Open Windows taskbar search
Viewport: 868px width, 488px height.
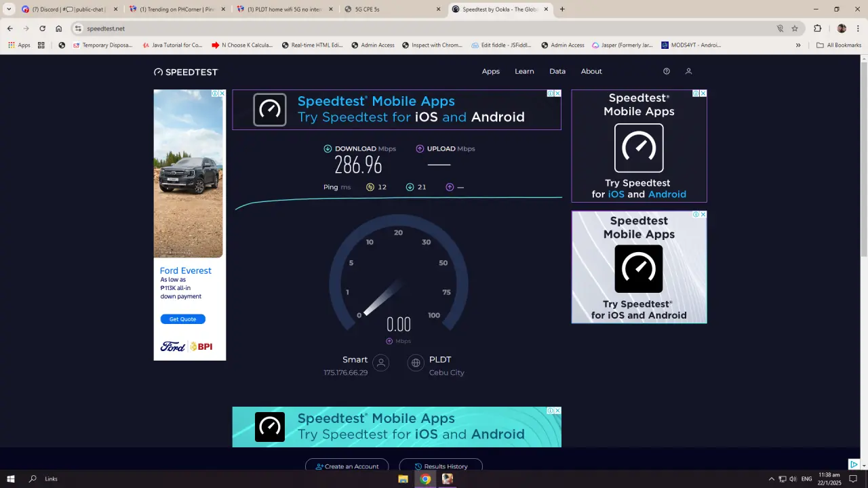pos(33,479)
